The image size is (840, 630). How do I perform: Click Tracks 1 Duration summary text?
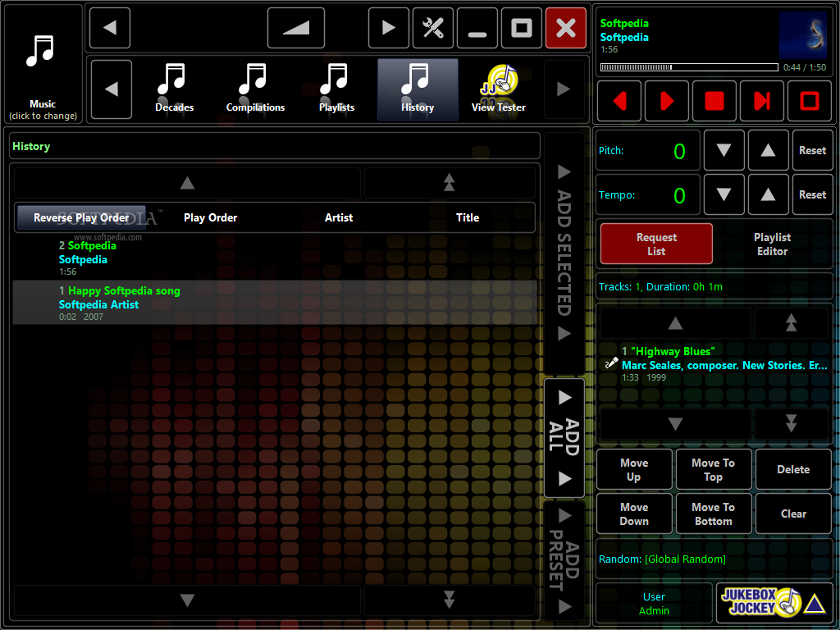[x=660, y=286]
